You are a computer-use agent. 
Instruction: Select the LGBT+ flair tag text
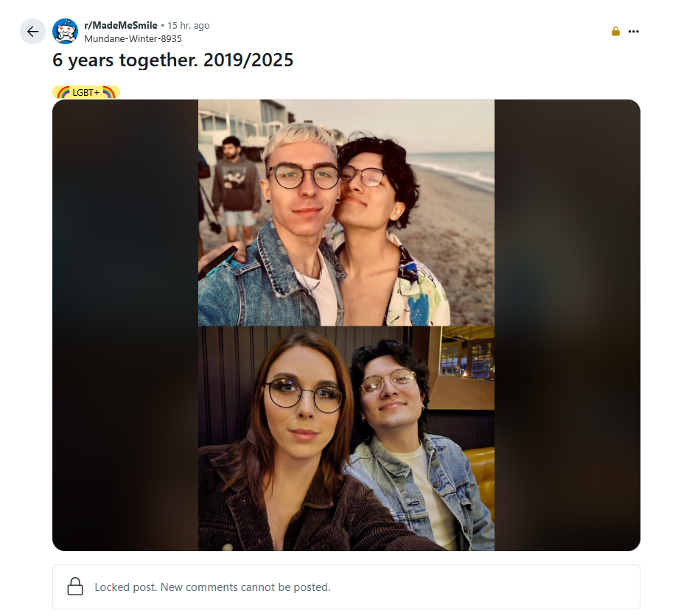85,92
